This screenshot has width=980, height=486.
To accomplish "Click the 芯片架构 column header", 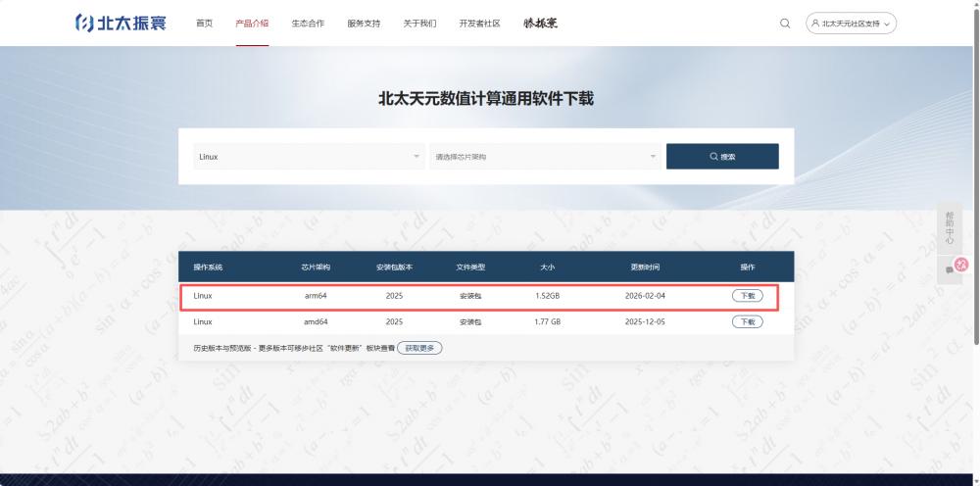I will [316, 267].
